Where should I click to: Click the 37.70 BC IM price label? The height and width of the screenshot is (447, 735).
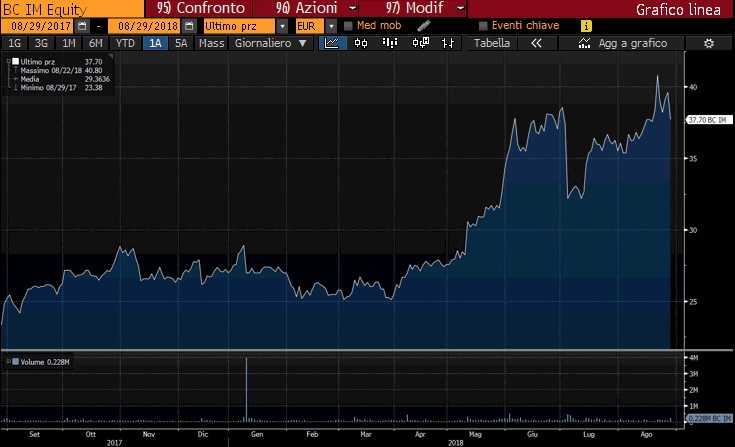pos(709,120)
